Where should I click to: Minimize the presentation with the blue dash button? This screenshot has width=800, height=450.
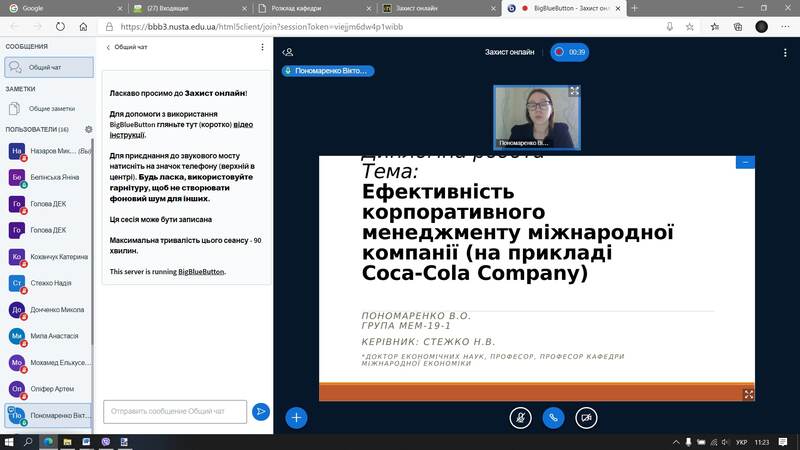pos(745,162)
